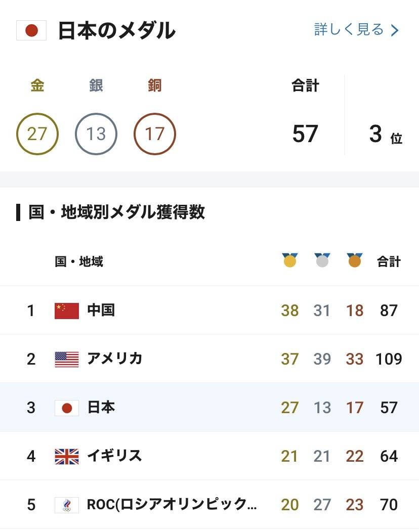Click the bronze medal count circle 17

[x=155, y=134]
